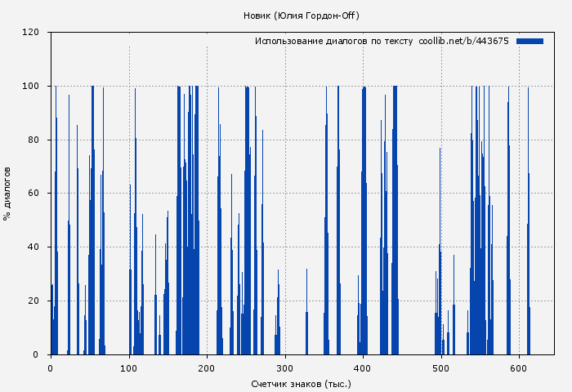Viewport: 572px width, 392px height.
Task: Select the 300 tick on the horizontal axis
Action: pyautogui.click(x=285, y=368)
